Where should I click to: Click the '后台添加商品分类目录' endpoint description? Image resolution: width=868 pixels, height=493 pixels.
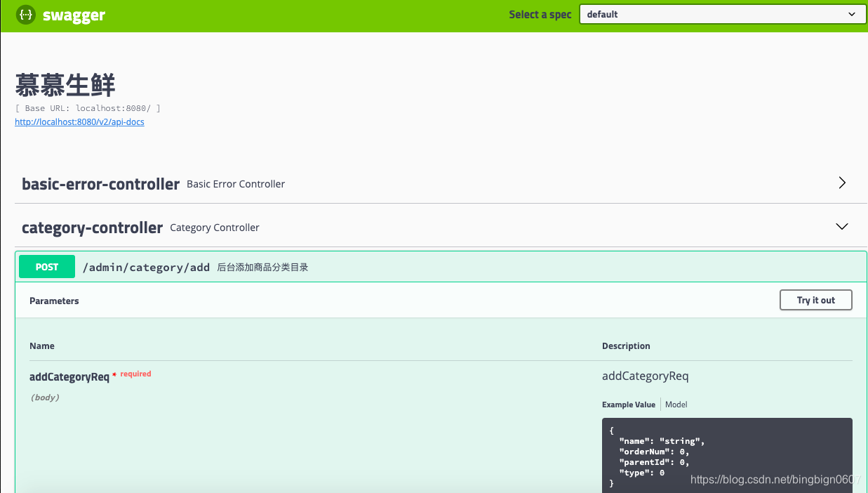263,268
